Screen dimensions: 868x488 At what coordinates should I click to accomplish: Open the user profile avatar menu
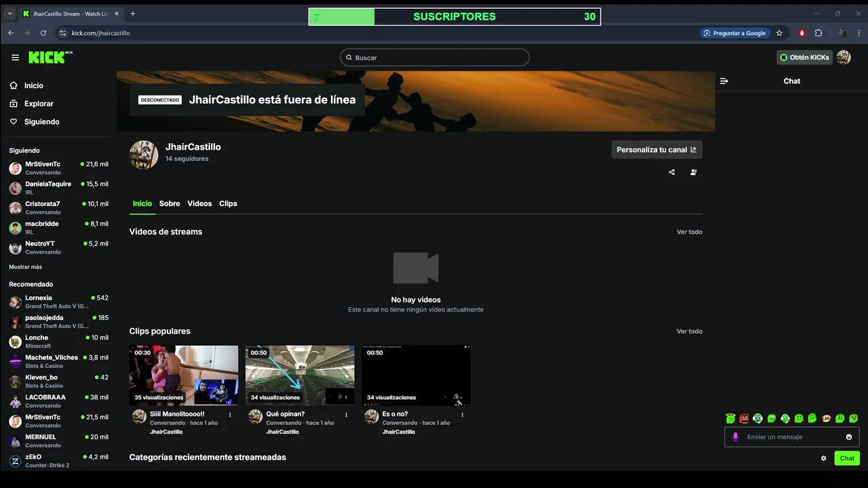click(844, 58)
